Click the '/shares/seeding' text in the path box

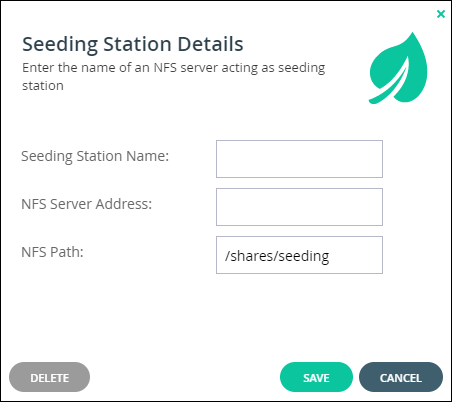point(277,256)
